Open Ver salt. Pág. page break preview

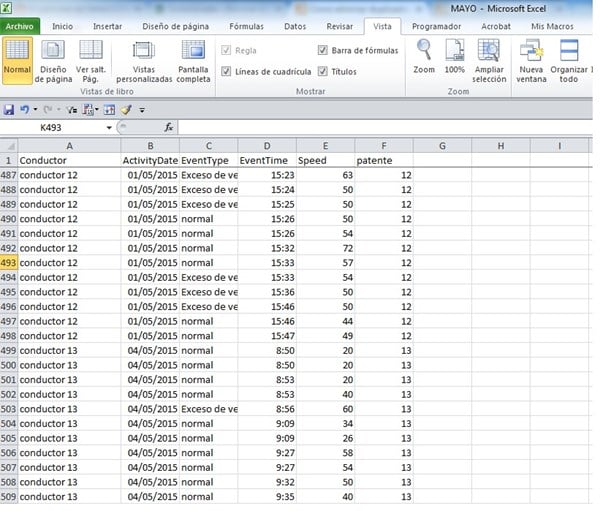pos(91,61)
